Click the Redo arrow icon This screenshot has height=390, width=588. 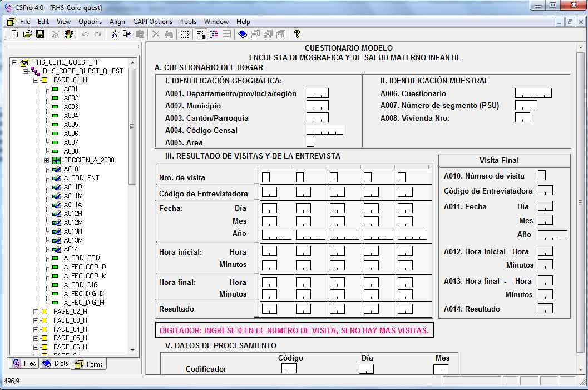(98, 34)
